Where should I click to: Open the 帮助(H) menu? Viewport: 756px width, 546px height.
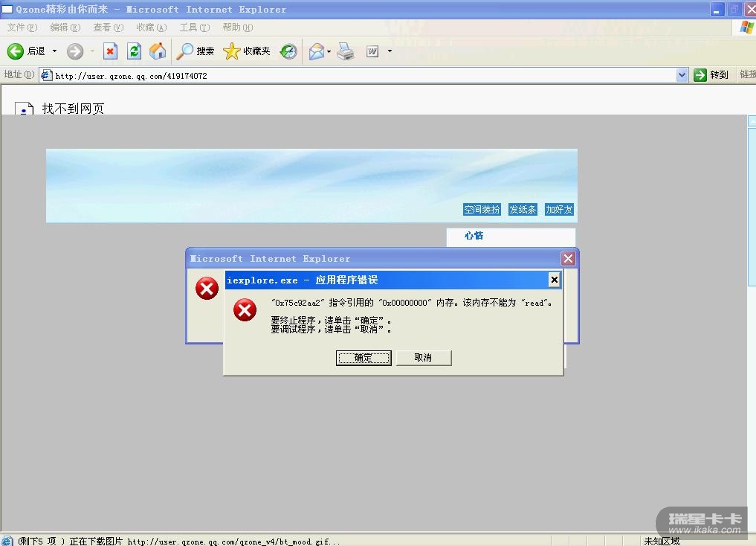tap(238, 28)
